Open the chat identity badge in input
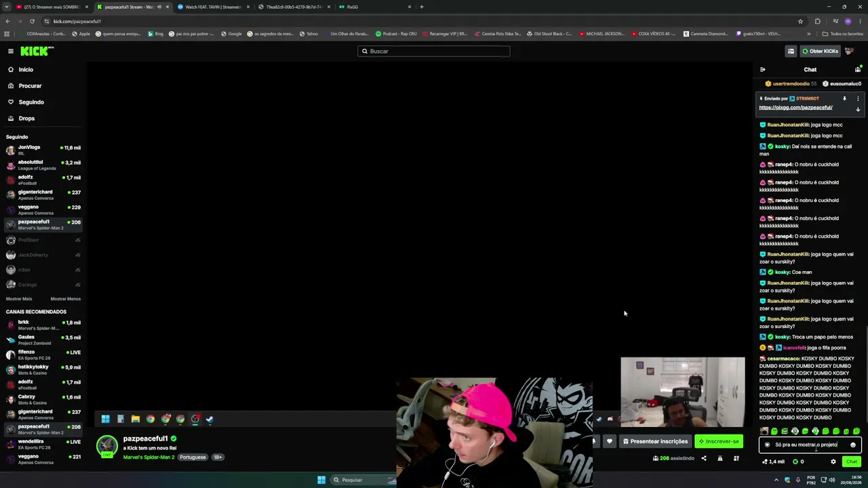This screenshot has height=488, width=868. 768,445
